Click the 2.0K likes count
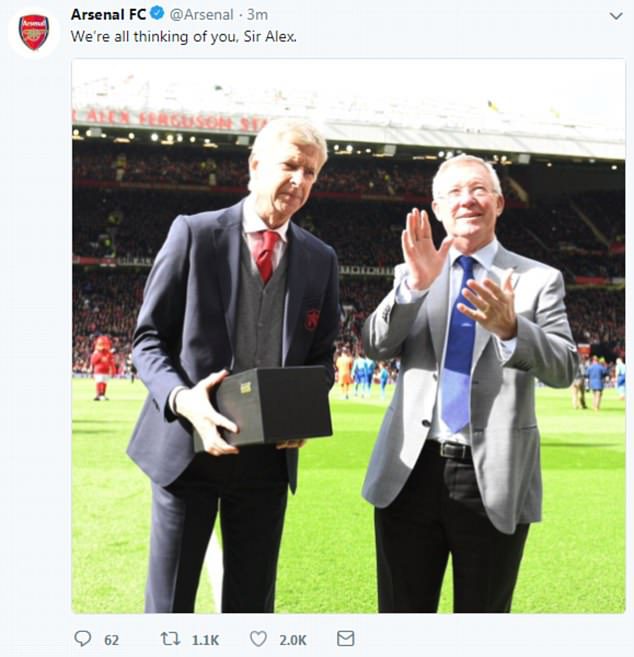 click(291, 639)
